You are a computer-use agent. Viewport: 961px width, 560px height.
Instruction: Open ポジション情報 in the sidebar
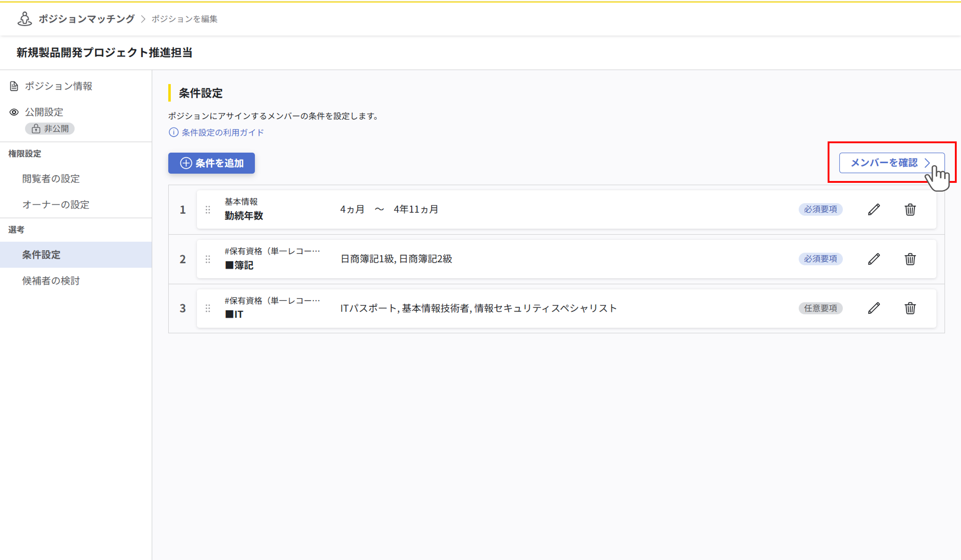[x=58, y=86]
